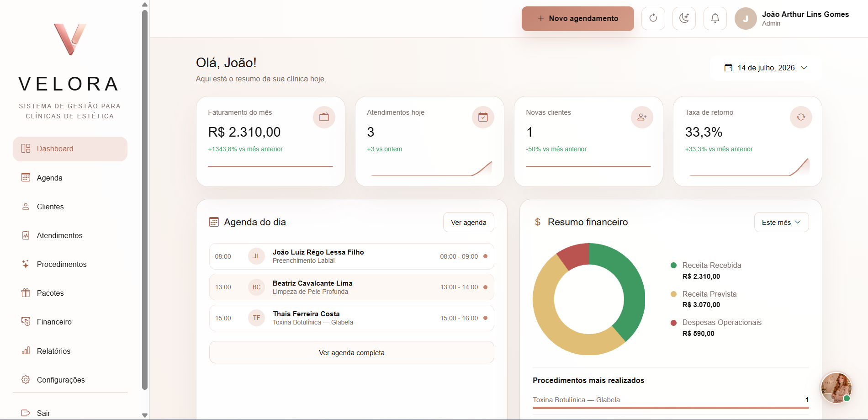Click Novo agendamento button
The height and width of the screenshot is (420, 868).
coord(578,19)
